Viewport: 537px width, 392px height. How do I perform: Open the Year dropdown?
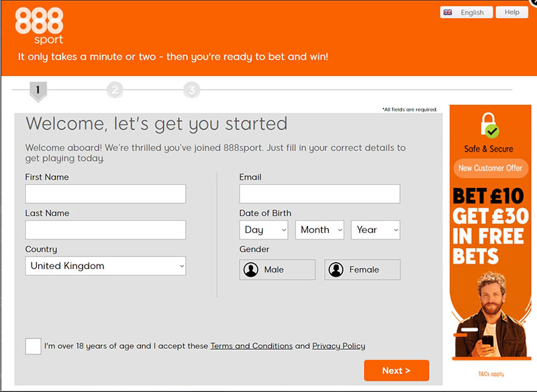pyautogui.click(x=375, y=230)
